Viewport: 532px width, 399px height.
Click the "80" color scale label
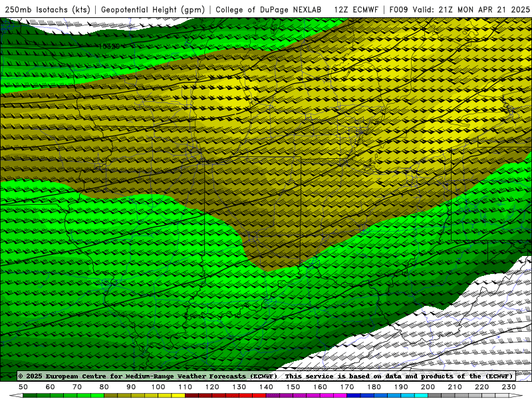coord(104,387)
